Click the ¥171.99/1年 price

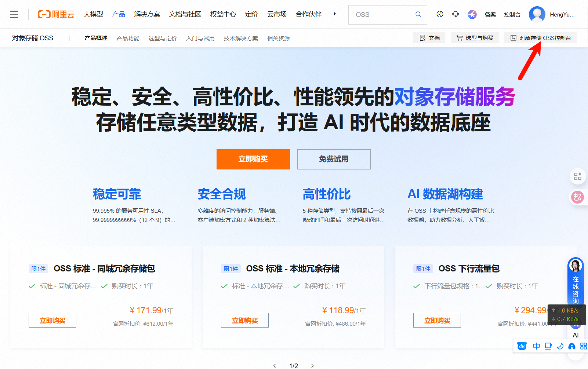(152, 310)
